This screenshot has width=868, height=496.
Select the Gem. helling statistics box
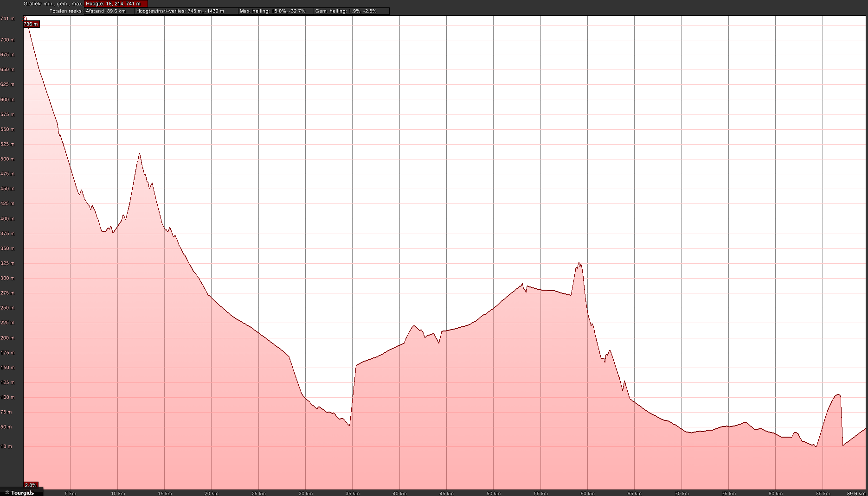(x=351, y=11)
